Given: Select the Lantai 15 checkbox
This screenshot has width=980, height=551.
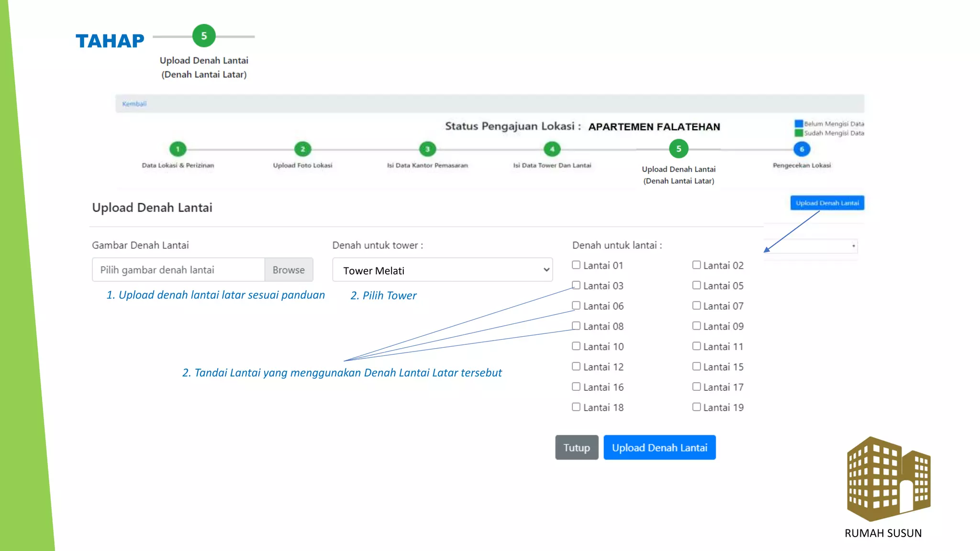Looking at the screenshot, I should [x=696, y=366].
